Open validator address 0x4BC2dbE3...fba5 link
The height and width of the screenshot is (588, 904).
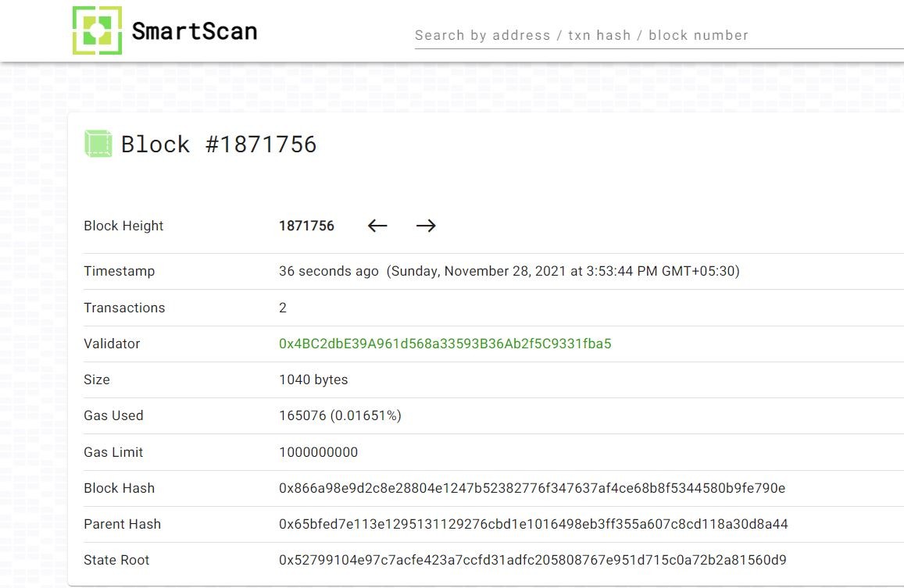coord(445,344)
